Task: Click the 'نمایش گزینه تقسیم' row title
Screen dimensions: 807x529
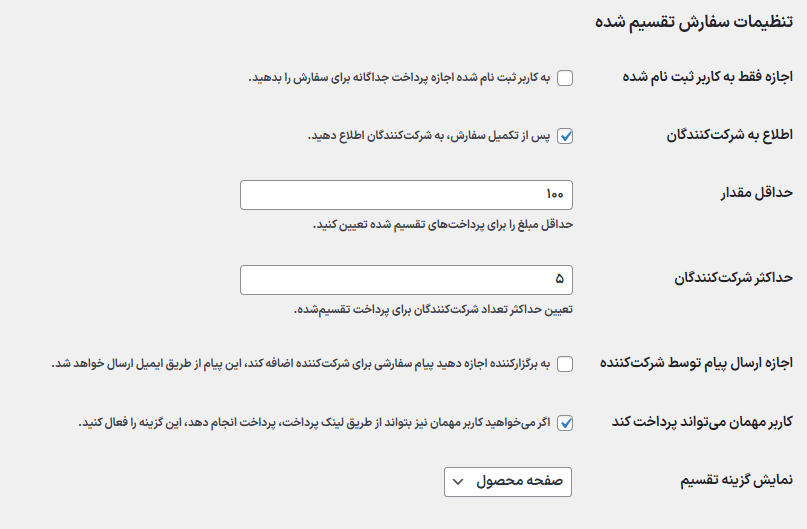Action: coord(736,480)
